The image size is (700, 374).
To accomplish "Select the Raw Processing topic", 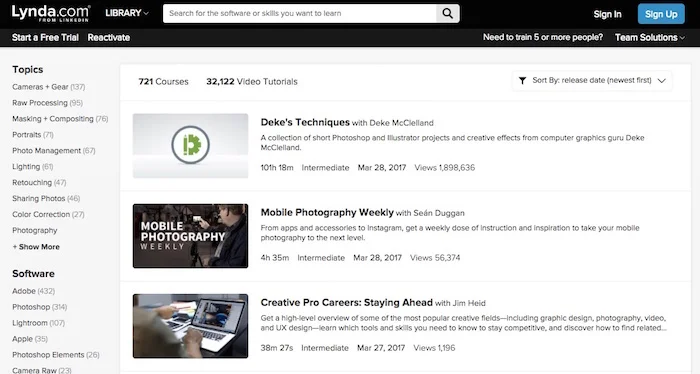I will (47, 103).
